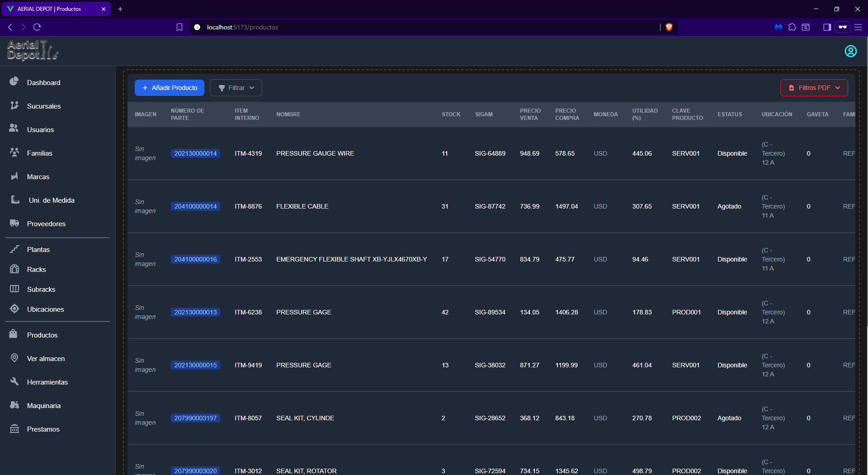Click the Proveedores truck icon
Image resolution: width=868 pixels, height=475 pixels.
coord(14,223)
